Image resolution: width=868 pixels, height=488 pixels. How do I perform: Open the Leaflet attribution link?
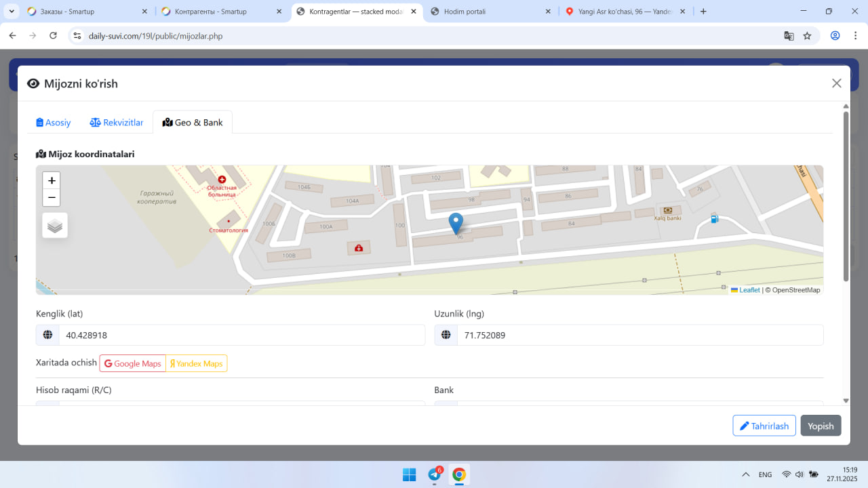[749, 290]
